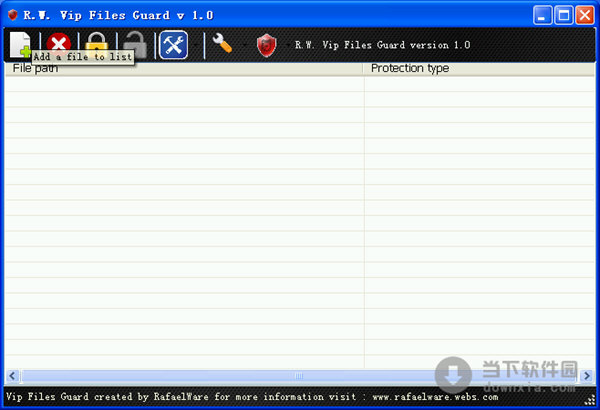Select the gray open padlock unlock icon
The height and width of the screenshot is (410, 600).
[x=135, y=45]
